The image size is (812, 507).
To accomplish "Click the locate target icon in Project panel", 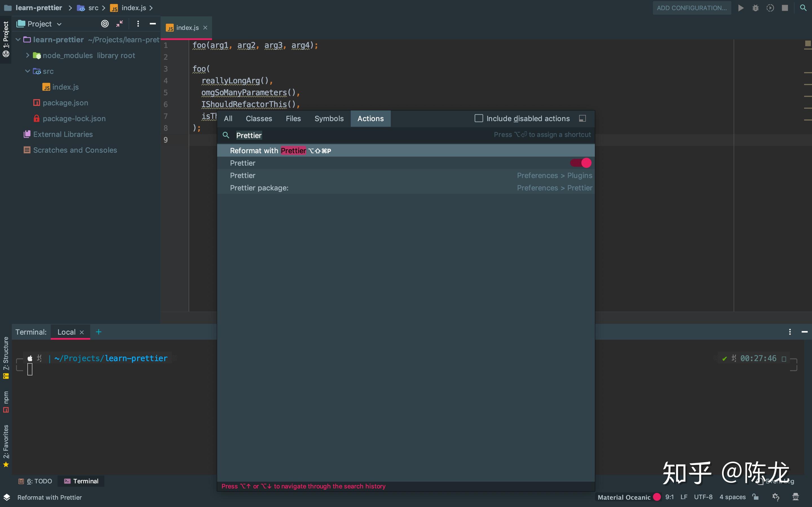I will click(x=105, y=24).
